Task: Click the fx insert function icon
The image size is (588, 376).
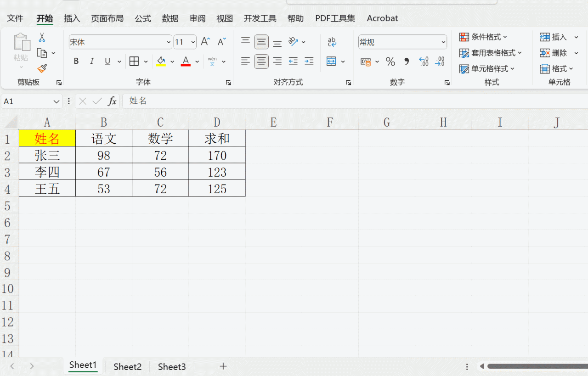Action: pyautogui.click(x=112, y=101)
